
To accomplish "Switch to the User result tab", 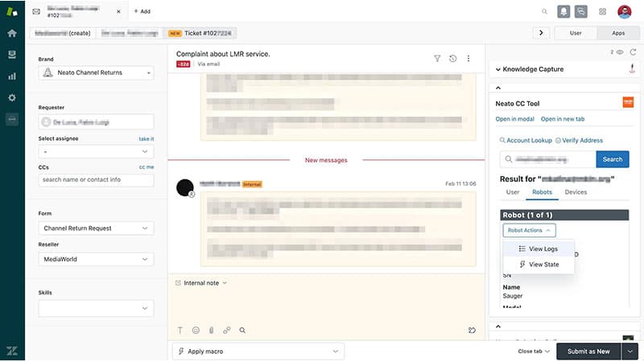I will 513,192.
